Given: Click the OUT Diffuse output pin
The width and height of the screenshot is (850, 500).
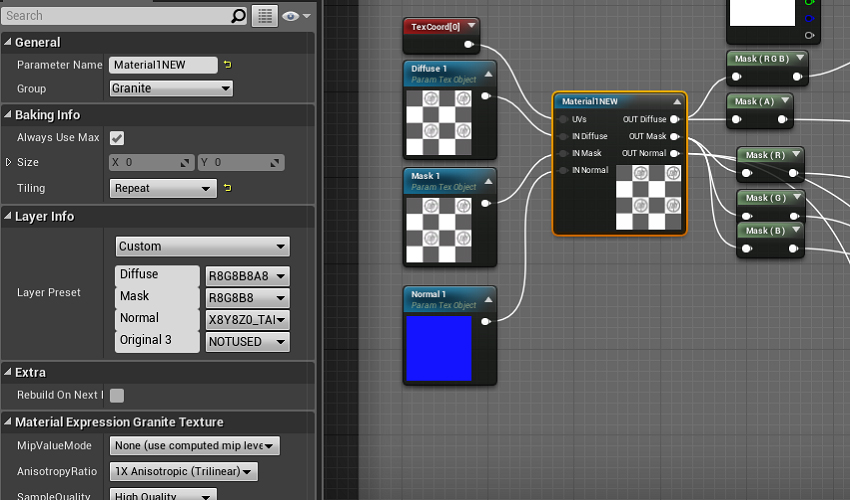Looking at the screenshot, I should [675, 120].
